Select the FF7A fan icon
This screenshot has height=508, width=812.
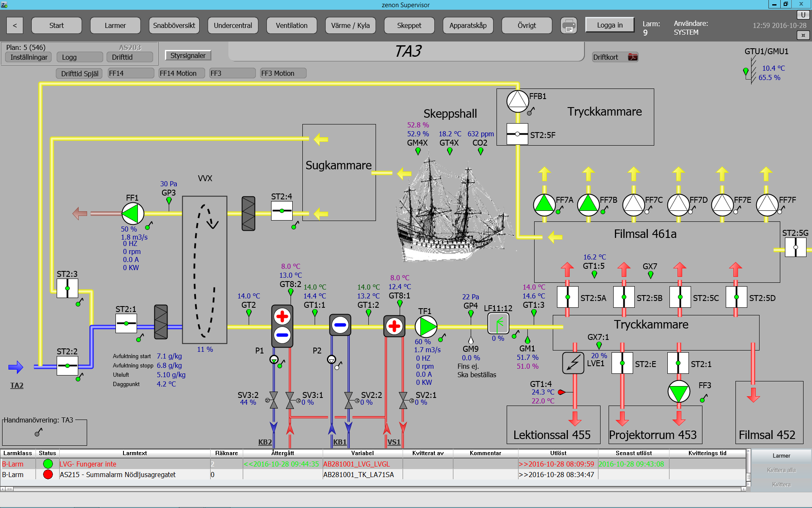click(x=544, y=205)
